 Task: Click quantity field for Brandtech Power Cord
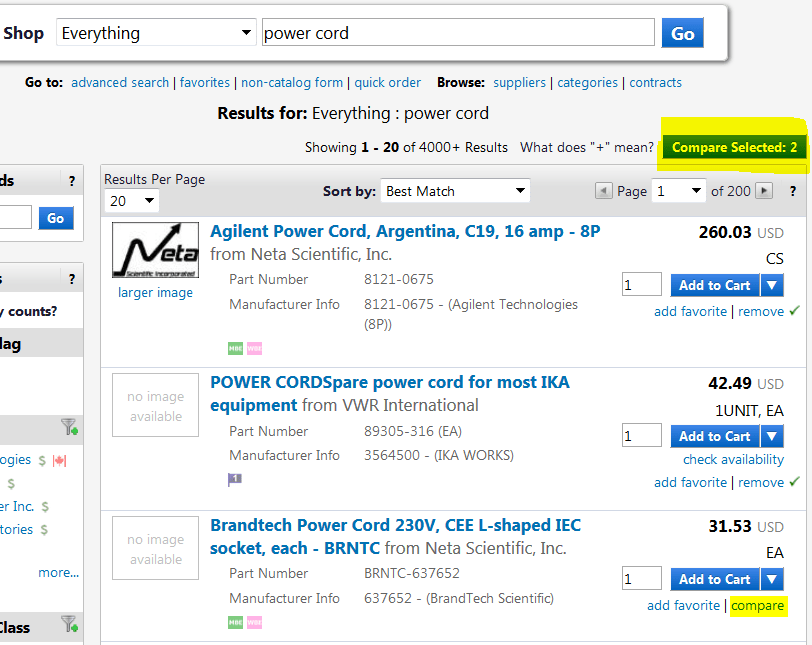click(642, 578)
